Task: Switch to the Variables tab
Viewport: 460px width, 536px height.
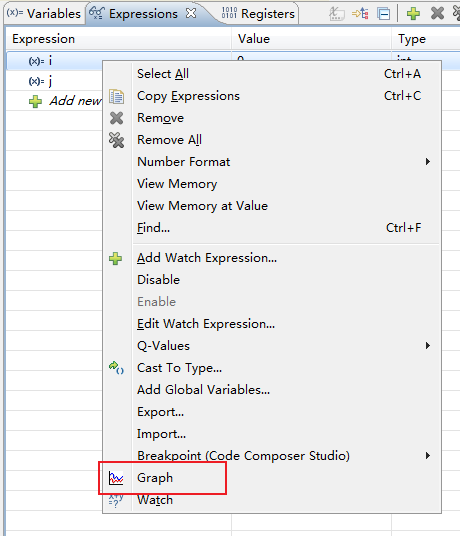Action: (x=44, y=14)
